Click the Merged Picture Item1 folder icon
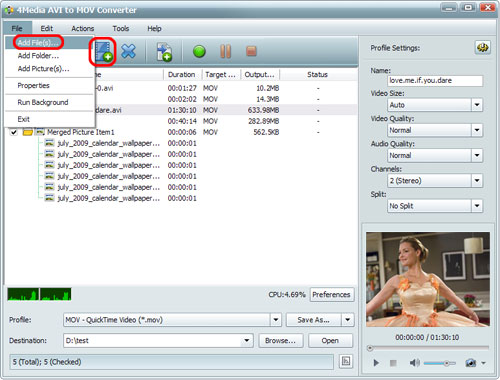The width and height of the screenshot is (500, 380). pos(28,132)
